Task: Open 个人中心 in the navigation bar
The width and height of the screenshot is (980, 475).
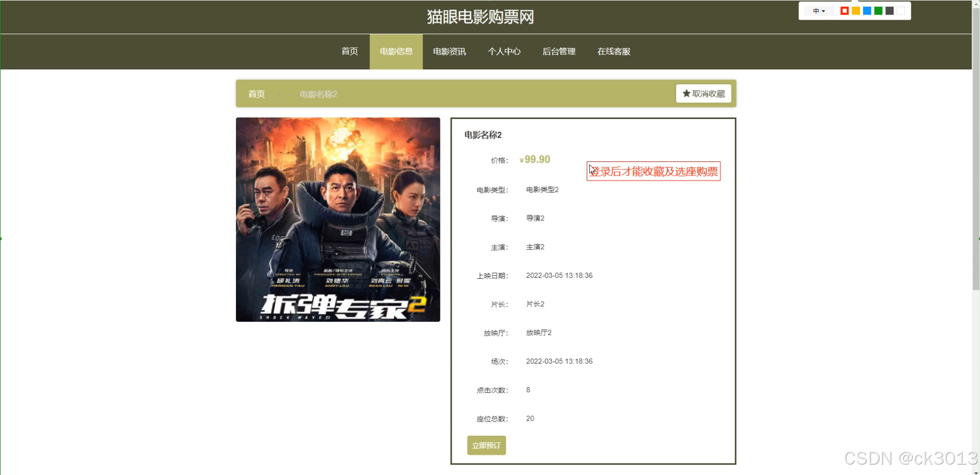Action: coord(504,51)
